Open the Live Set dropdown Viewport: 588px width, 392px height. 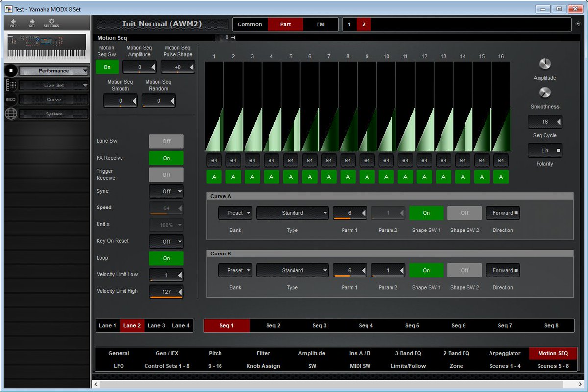pyautogui.click(x=54, y=85)
